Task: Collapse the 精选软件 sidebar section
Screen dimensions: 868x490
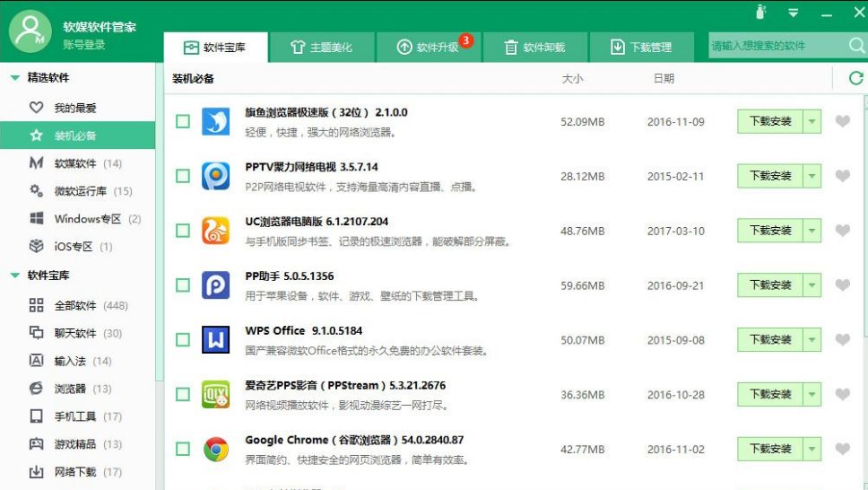Action: [x=15, y=78]
